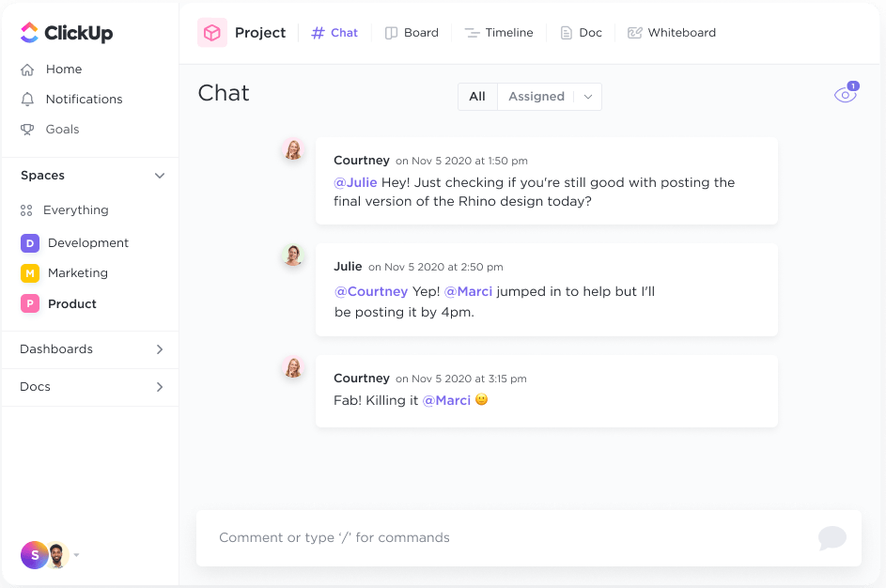Switch to the Board tab
The image size is (886, 588).
[x=412, y=33]
